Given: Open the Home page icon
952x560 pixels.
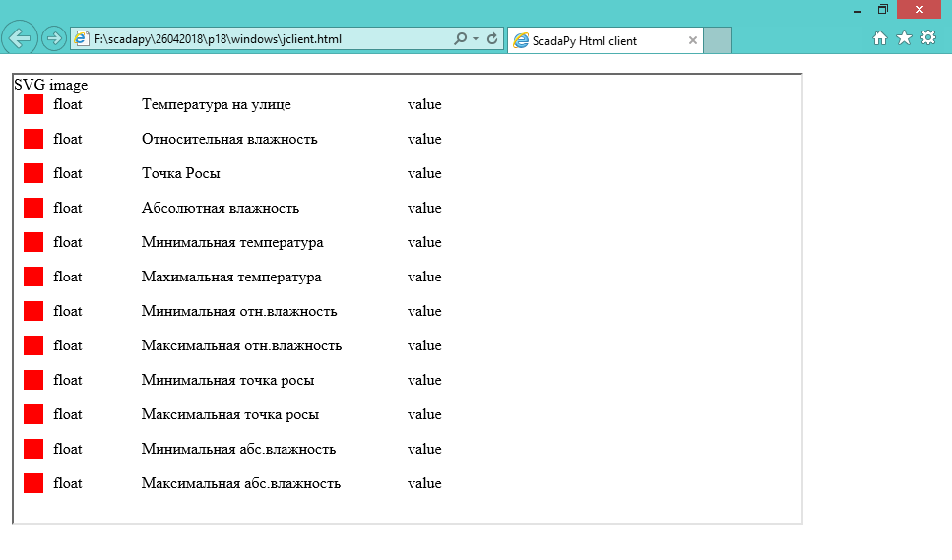Looking at the screenshot, I should pyautogui.click(x=880, y=38).
